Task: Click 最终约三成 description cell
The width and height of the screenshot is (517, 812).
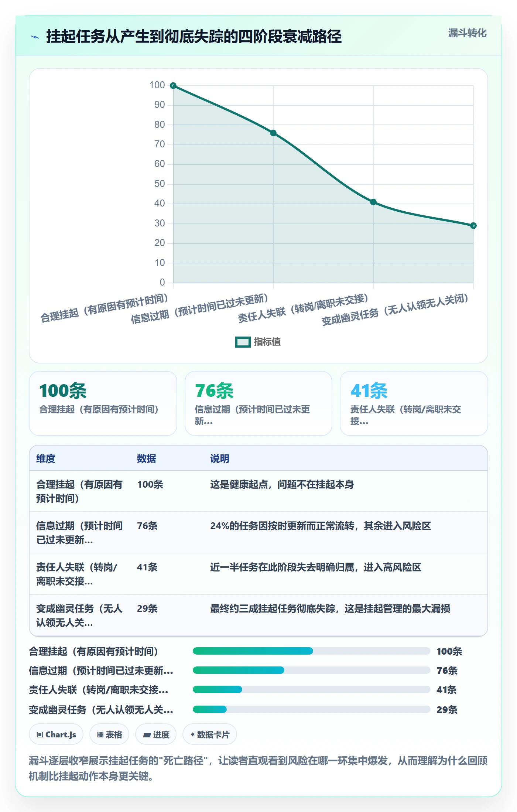Action: click(330, 608)
